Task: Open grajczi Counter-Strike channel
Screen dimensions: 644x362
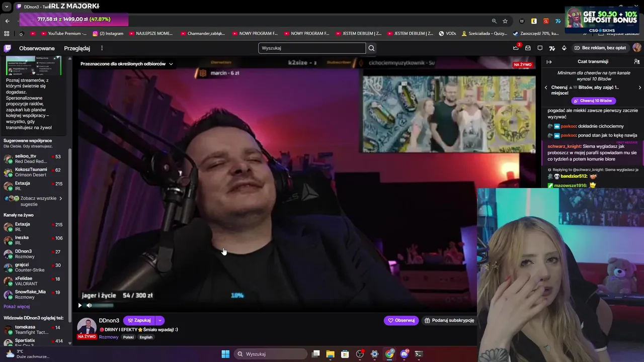Action: coord(34,267)
